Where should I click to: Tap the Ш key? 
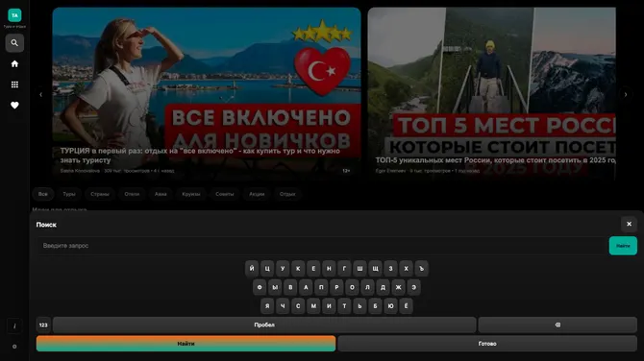click(x=359, y=269)
